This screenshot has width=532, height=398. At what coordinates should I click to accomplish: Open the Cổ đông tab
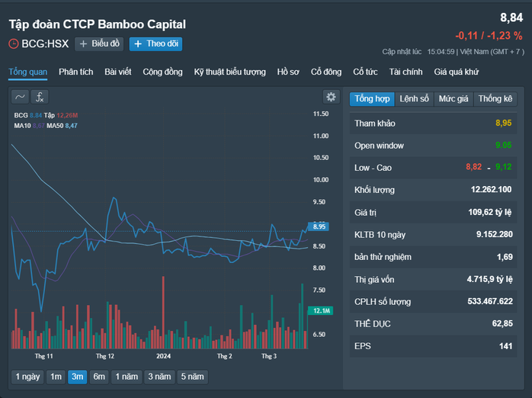coord(326,72)
